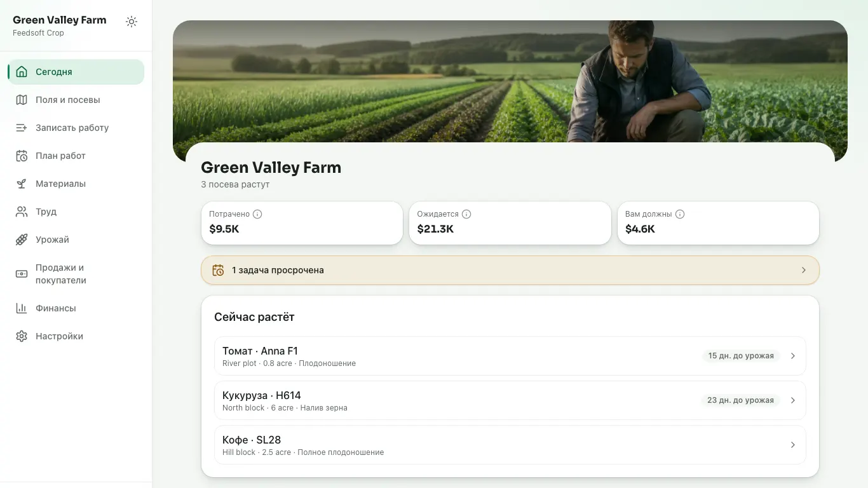Click the 15 дн. до урожая badge
This screenshot has height=488, width=868.
coord(741,356)
